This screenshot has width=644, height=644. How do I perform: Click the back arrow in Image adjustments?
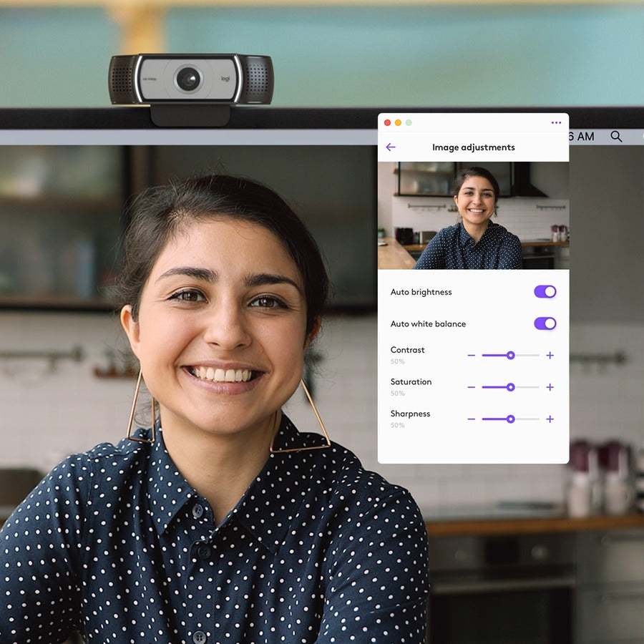click(391, 147)
